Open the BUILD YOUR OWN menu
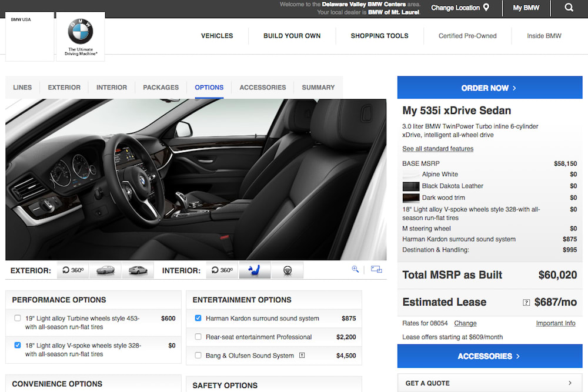Image resolution: width=588 pixels, height=392 pixels. 292,36
